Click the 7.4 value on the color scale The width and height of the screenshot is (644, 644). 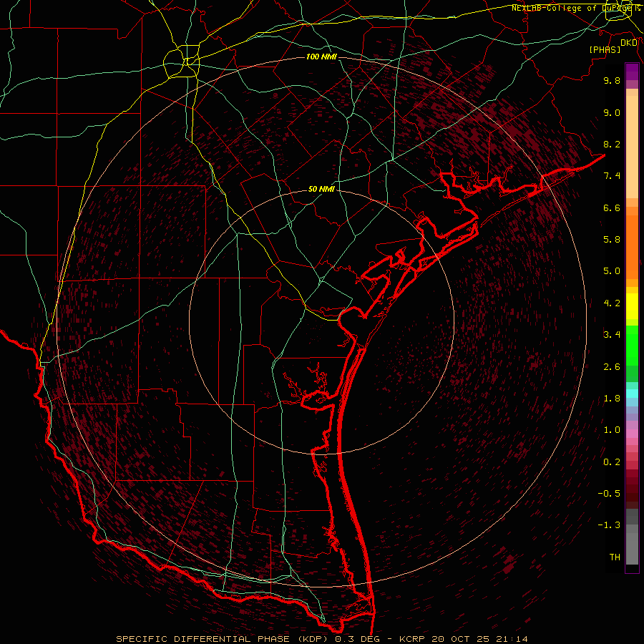tap(612, 176)
